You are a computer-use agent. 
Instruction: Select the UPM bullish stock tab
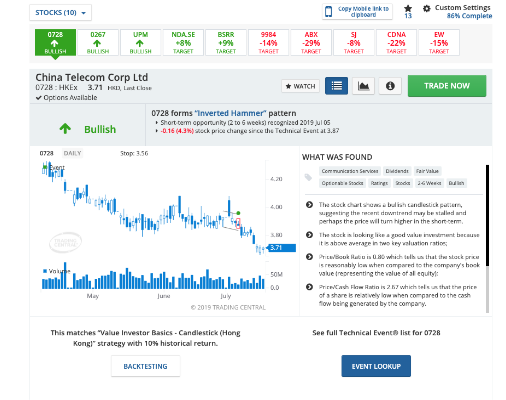(x=141, y=42)
